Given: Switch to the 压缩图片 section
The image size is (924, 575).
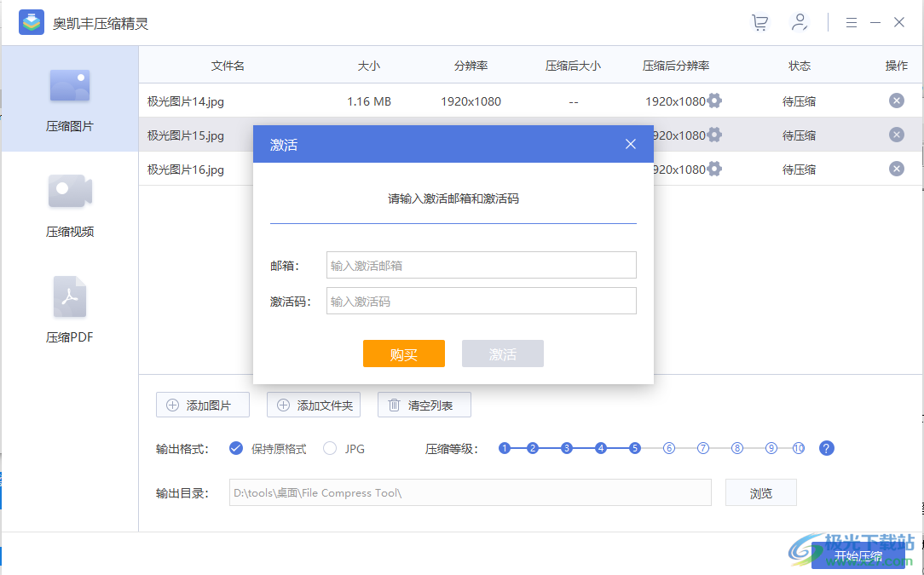Looking at the screenshot, I should click(x=70, y=99).
